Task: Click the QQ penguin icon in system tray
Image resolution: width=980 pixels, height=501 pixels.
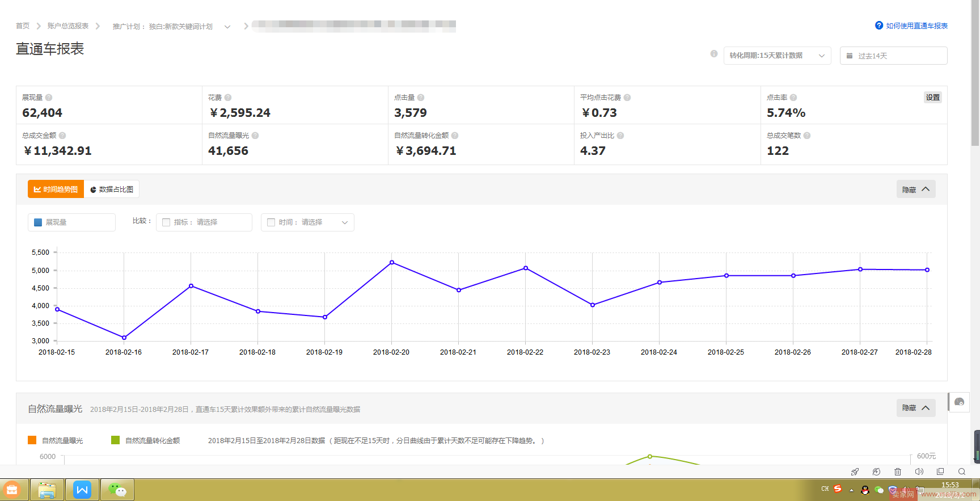Action: (x=865, y=490)
